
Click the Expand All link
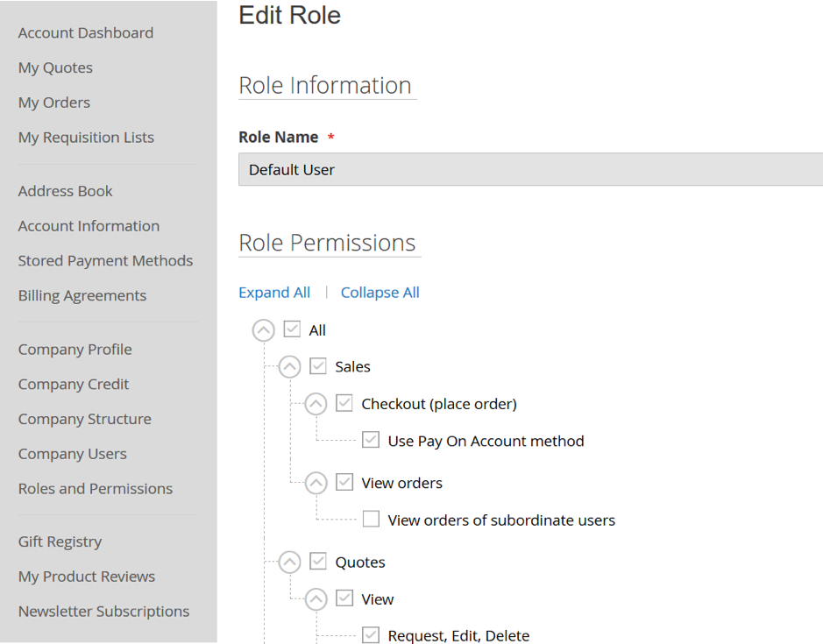(x=274, y=293)
